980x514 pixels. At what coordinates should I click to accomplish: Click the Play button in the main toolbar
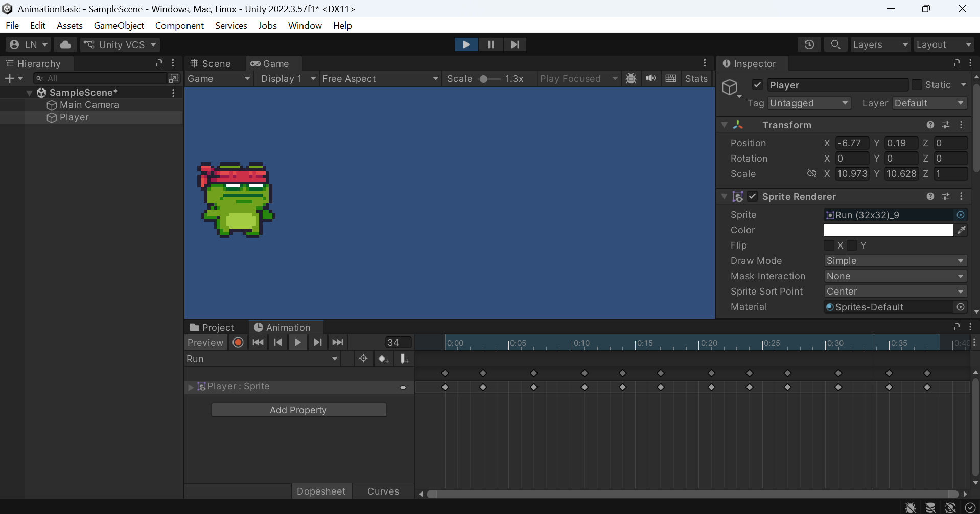pyautogui.click(x=466, y=44)
